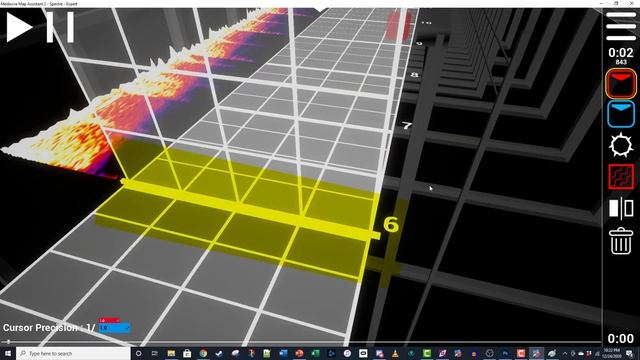Click the song timeline slider handle
640x360 pixels.
pyautogui.click(x=8, y=342)
